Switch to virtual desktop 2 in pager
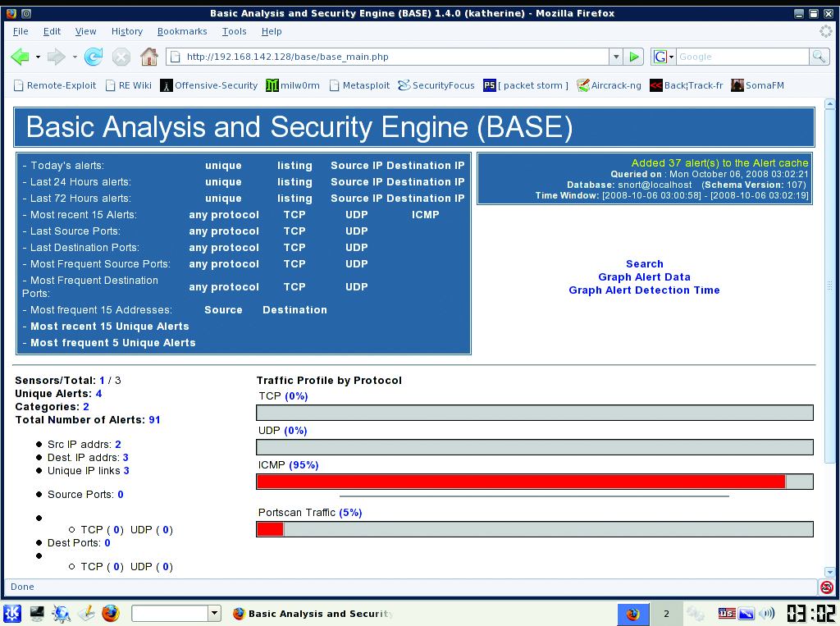The width and height of the screenshot is (840, 626). click(666, 613)
